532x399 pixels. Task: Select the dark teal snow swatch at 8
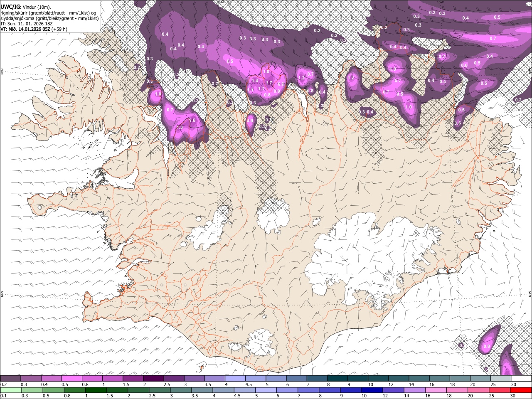[337, 379]
